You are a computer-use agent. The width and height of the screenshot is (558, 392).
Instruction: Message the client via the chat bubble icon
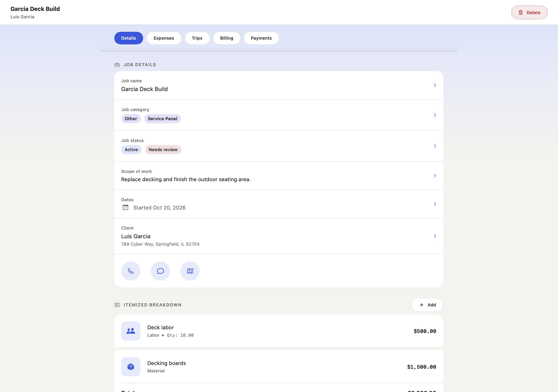(160, 271)
